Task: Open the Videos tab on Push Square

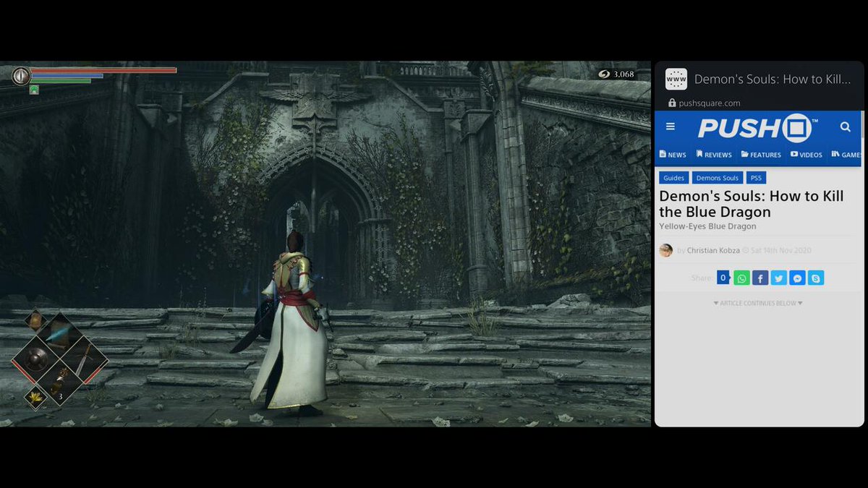Action: point(807,155)
